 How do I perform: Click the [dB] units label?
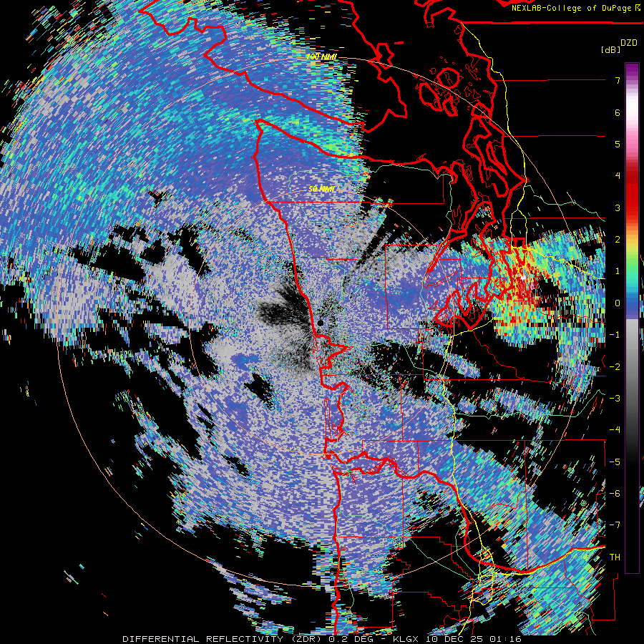click(610, 49)
